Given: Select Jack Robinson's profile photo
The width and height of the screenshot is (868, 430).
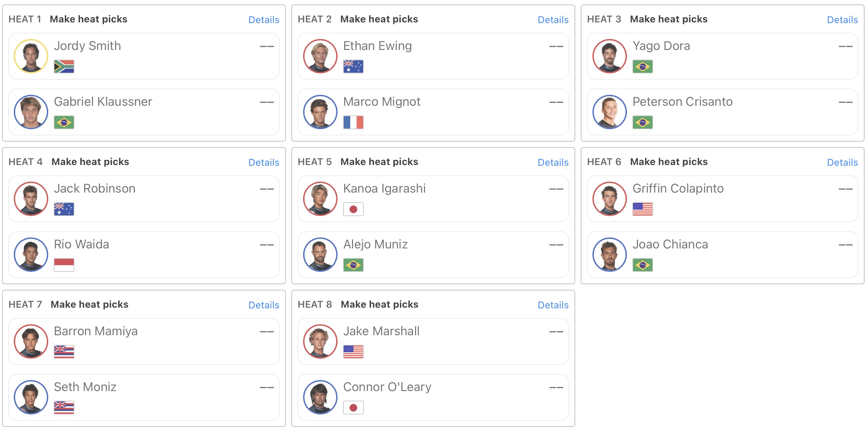Looking at the screenshot, I should (31, 199).
